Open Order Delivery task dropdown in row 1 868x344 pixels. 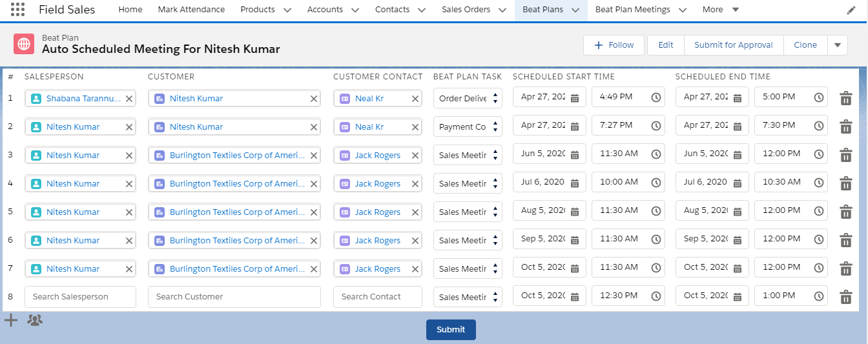coord(468,99)
